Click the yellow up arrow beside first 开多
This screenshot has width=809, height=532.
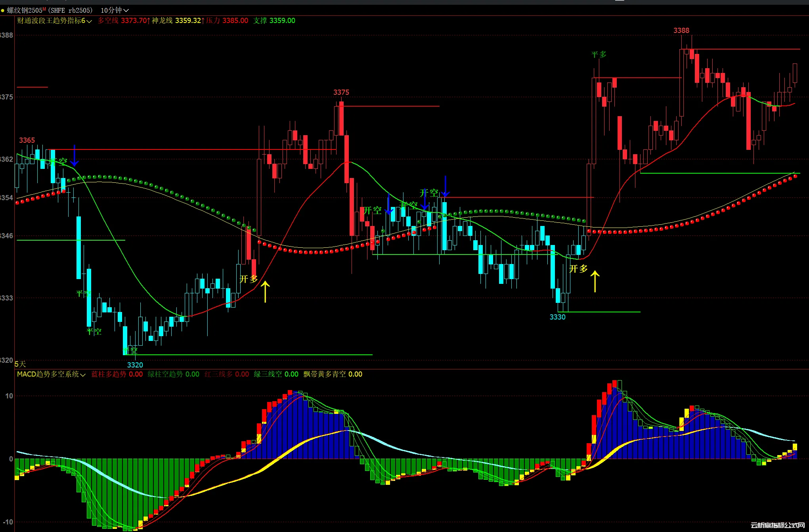click(x=265, y=291)
